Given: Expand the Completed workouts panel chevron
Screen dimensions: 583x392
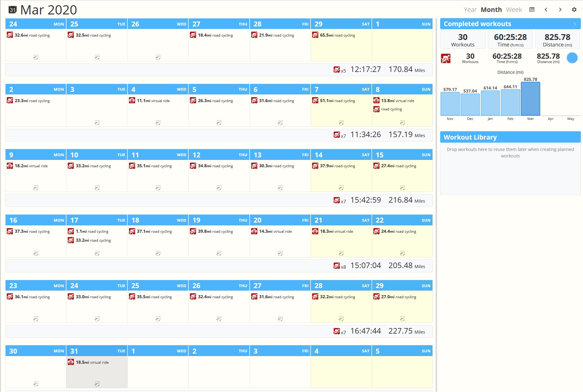Looking at the screenshot, I should pyautogui.click(x=575, y=24).
